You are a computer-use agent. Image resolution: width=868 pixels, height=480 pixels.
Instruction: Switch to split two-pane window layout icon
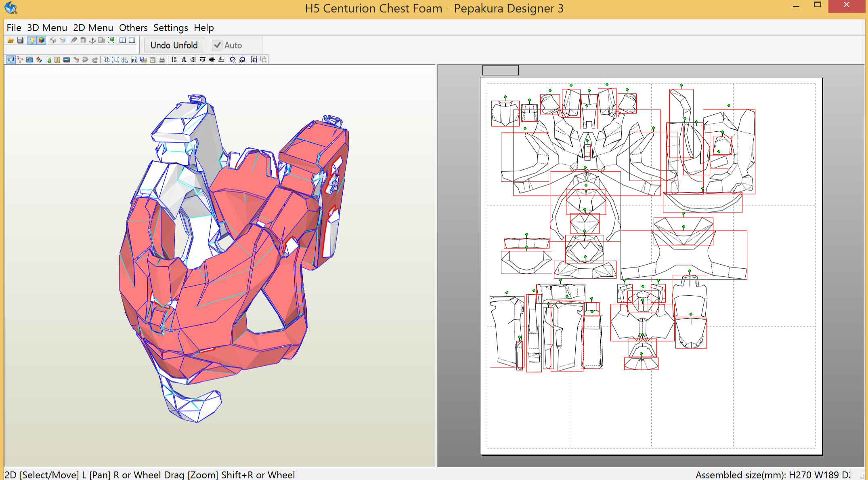122,40
